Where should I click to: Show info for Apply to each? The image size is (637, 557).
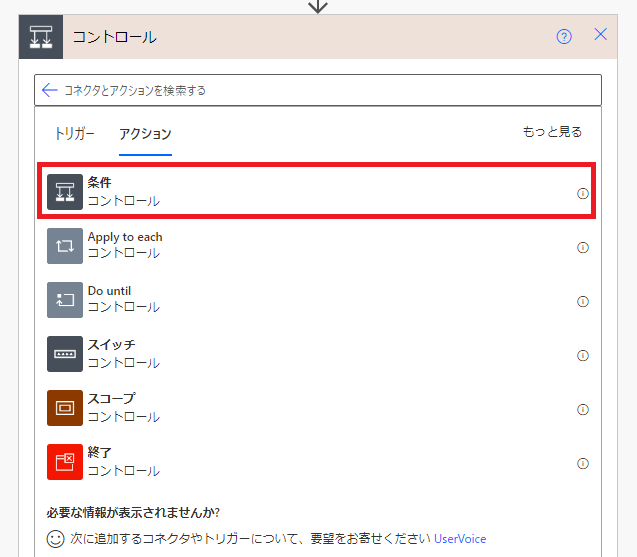pyautogui.click(x=583, y=247)
